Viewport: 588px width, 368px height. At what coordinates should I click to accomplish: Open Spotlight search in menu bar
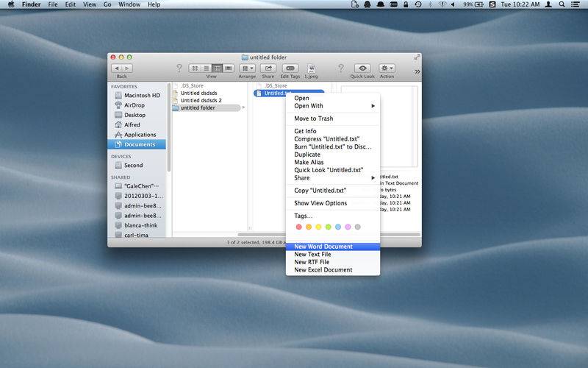(x=562, y=4)
